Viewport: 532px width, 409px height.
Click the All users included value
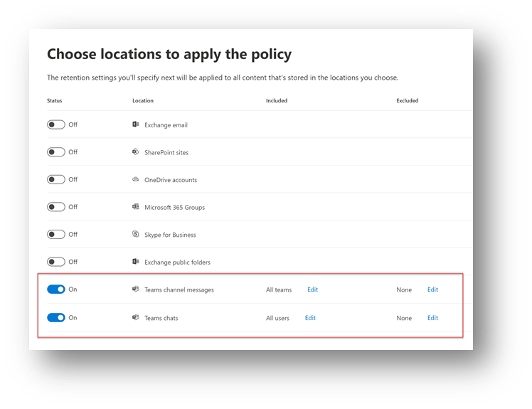coord(277,318)
